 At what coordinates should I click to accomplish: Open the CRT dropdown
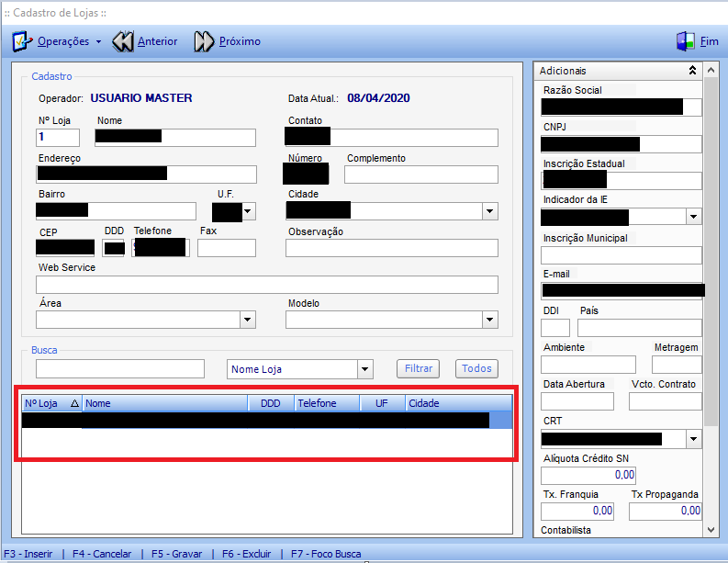(x=694, y=439)
